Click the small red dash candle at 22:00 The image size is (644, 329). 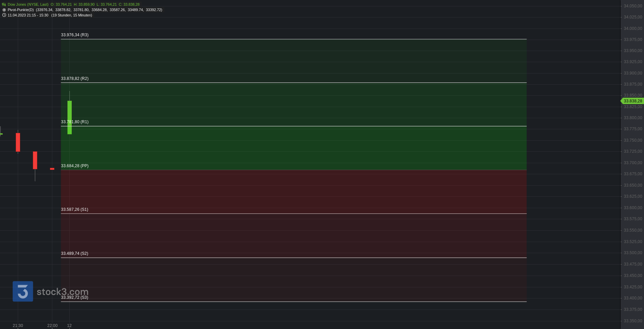52,169
